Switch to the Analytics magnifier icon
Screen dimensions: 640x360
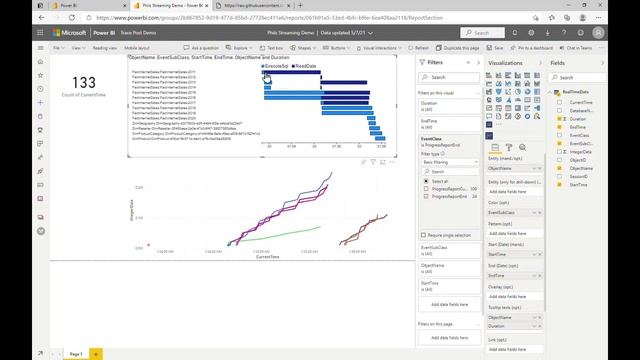[522, 147]
